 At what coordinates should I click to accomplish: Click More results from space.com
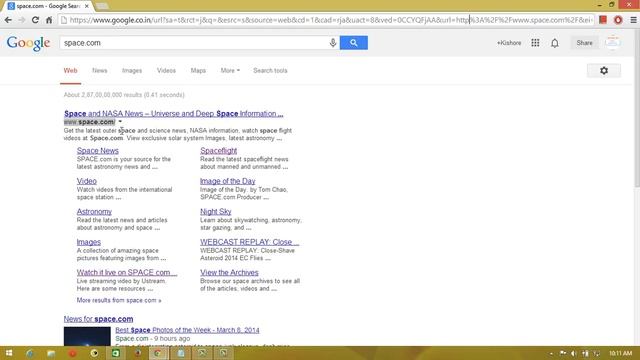point(119,300)
